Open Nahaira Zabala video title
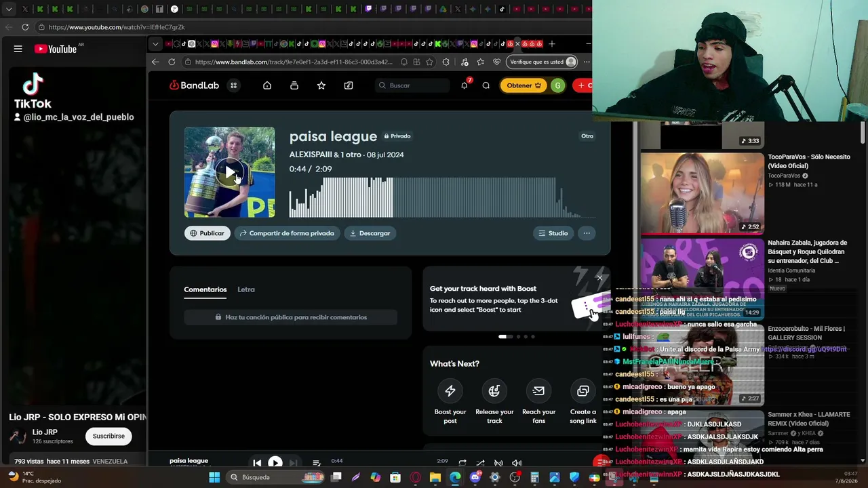This screenshot has width=868, height=488. (808, 251)
